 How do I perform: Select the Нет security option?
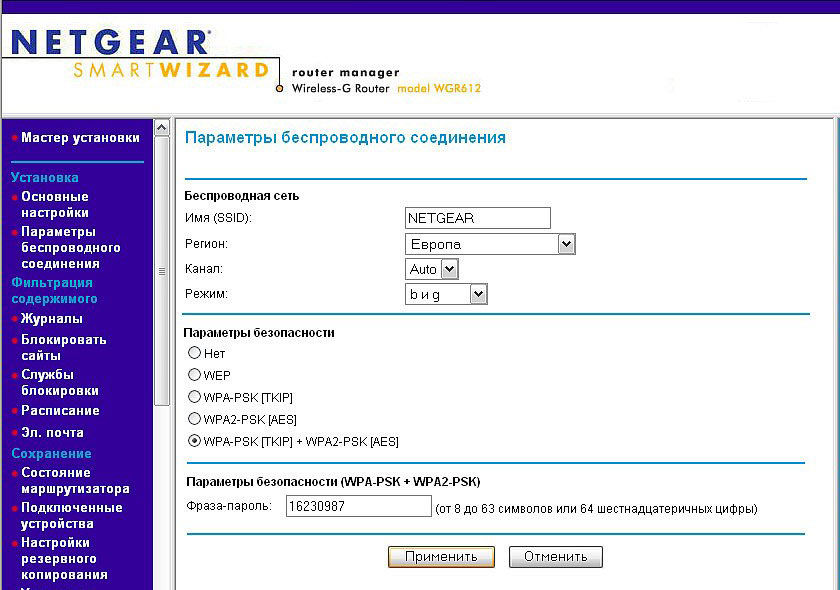[x=195, y=353]
